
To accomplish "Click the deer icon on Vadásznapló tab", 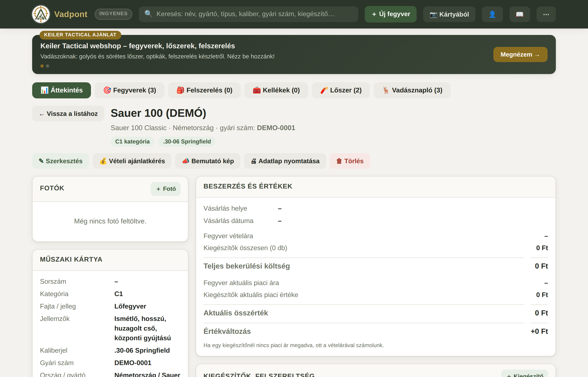I will pos(386,90).
